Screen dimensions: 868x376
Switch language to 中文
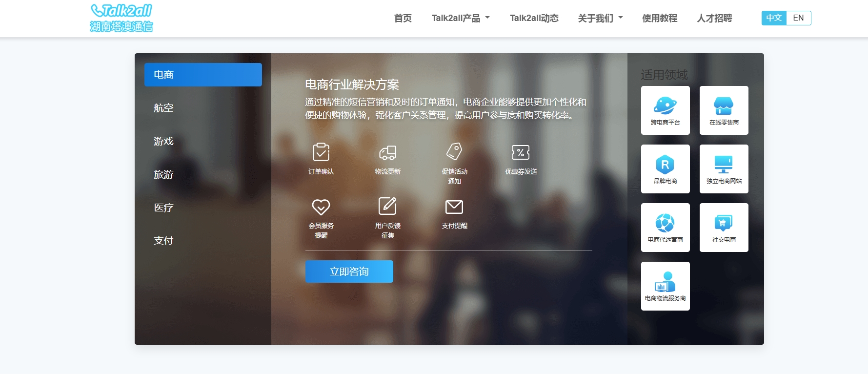[x=774, y=18]
